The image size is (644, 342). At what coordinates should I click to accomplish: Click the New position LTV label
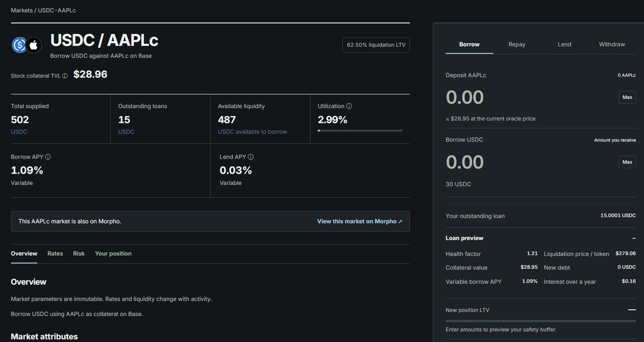point(467,310)
